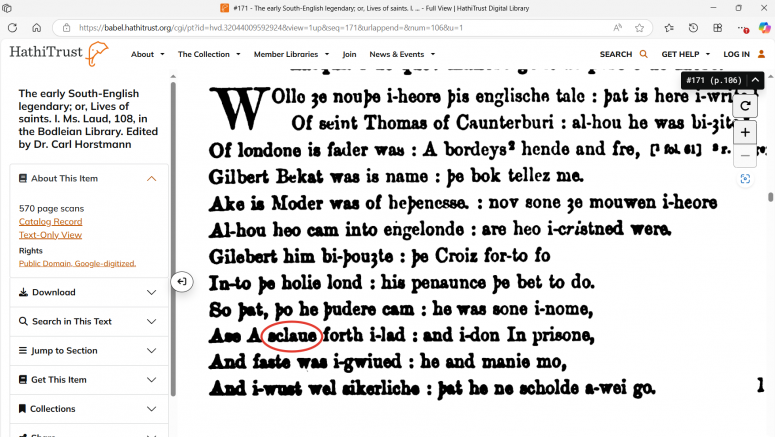This screenshot has height=437, width=775.
Task: Zoom in on the page scan
Action: (745, 132)
